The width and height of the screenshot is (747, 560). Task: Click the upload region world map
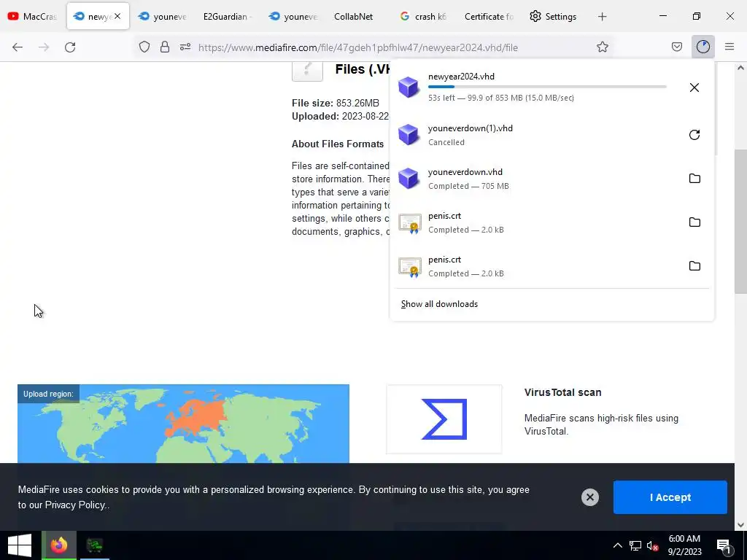click(x=183, y=424)
